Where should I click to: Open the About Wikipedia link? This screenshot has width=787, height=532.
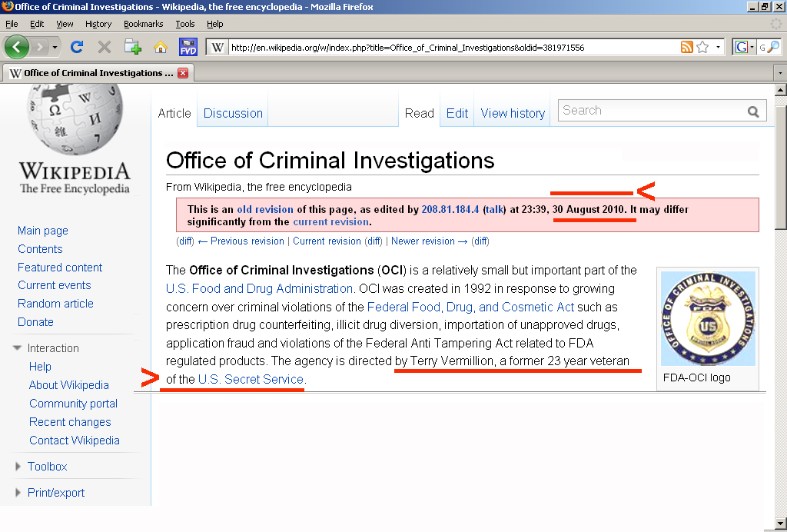[68, 385]
